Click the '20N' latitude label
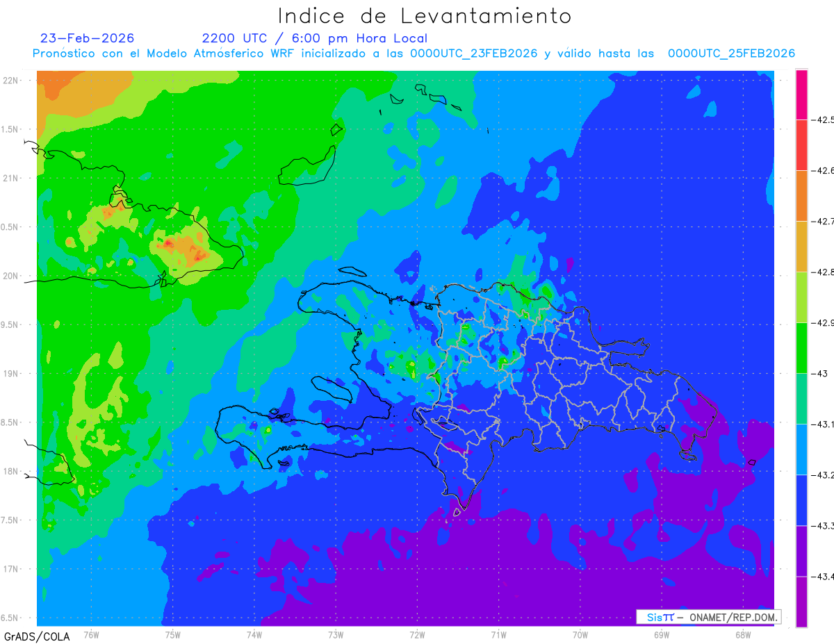Image resolution: width=834 pixels, height=644 pixels. click(x=10, y=276)
